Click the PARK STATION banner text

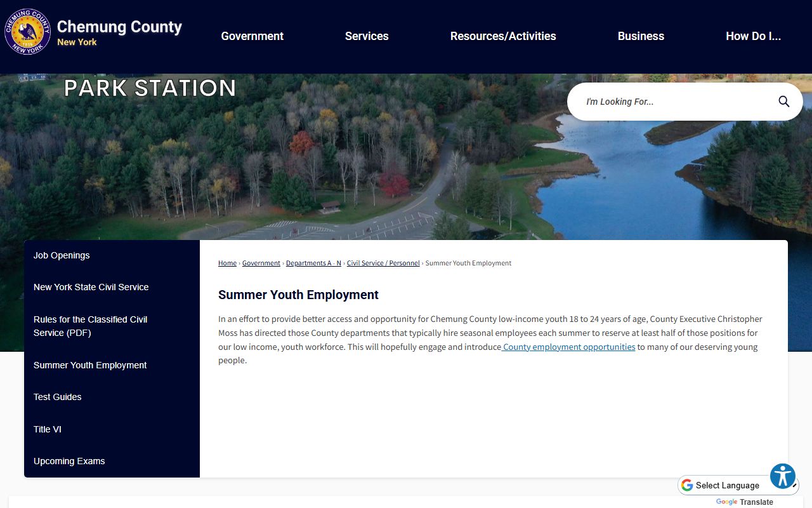pos(150,88)
